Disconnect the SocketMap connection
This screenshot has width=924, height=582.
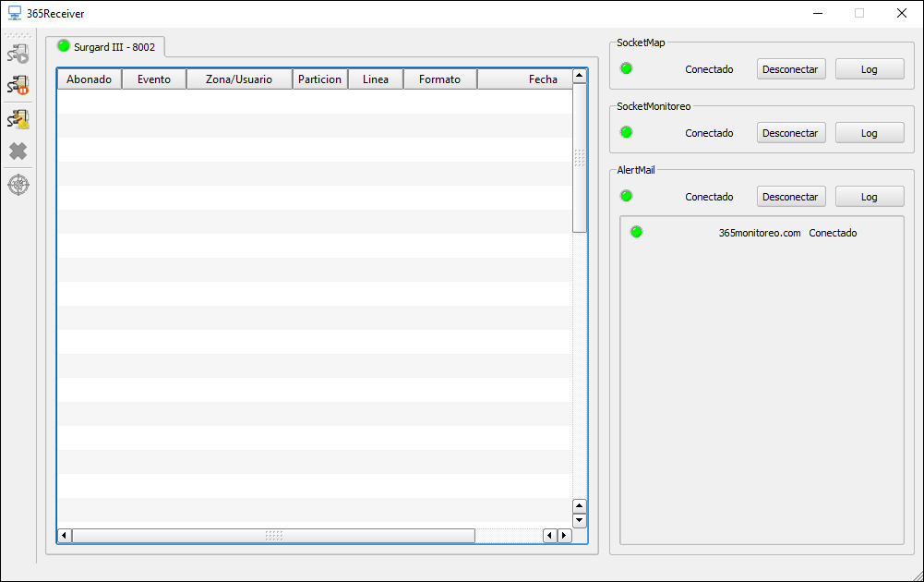(x=791, y=69)
